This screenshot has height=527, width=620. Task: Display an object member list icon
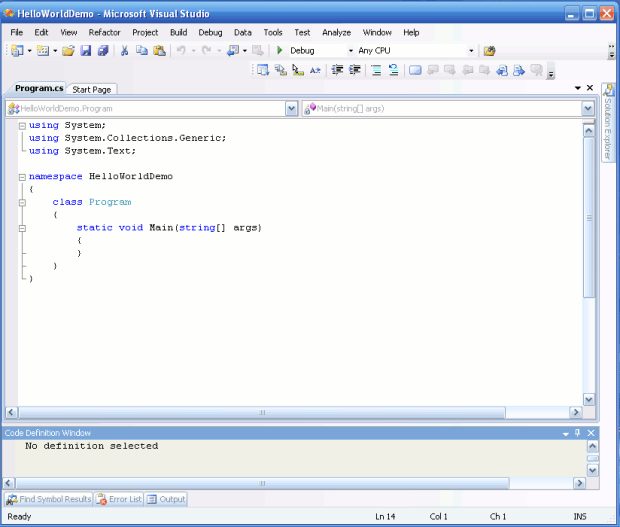point(263,70)
